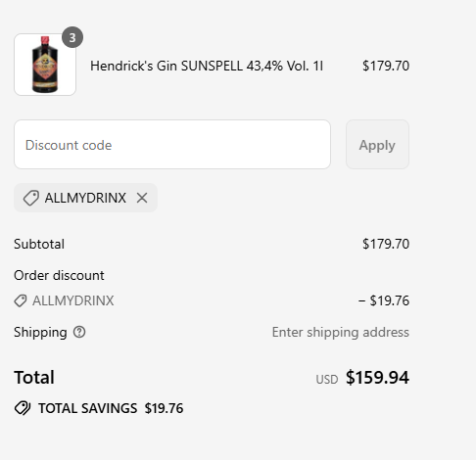Click the total amount $159.94
The width and height of the screenshot is (476, 460).
click(x=377, y=378)
